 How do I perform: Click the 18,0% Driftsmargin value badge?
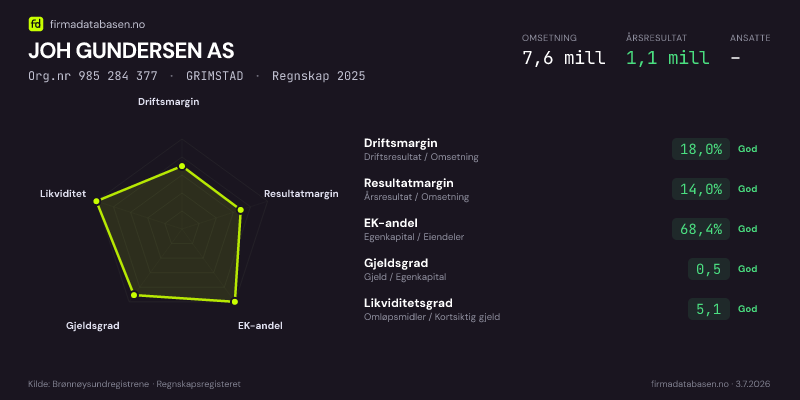tap(701, 149)
